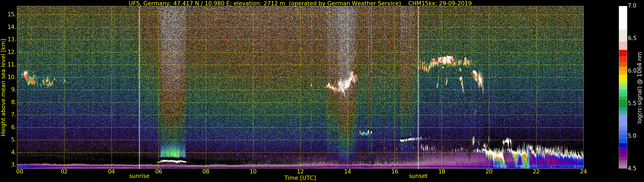
Task: Click the 20 hour tick label
Action: [489, 172]
